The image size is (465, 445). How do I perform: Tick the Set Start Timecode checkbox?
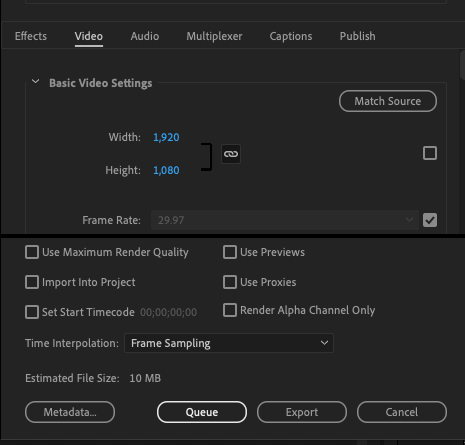[x=32, y=312]
